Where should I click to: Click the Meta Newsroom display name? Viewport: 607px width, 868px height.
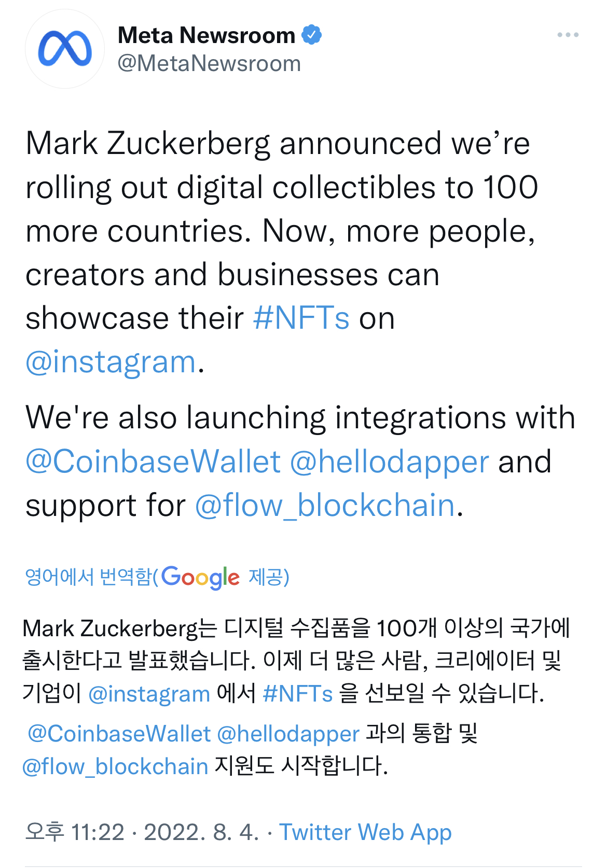click(x=206, y=35)
